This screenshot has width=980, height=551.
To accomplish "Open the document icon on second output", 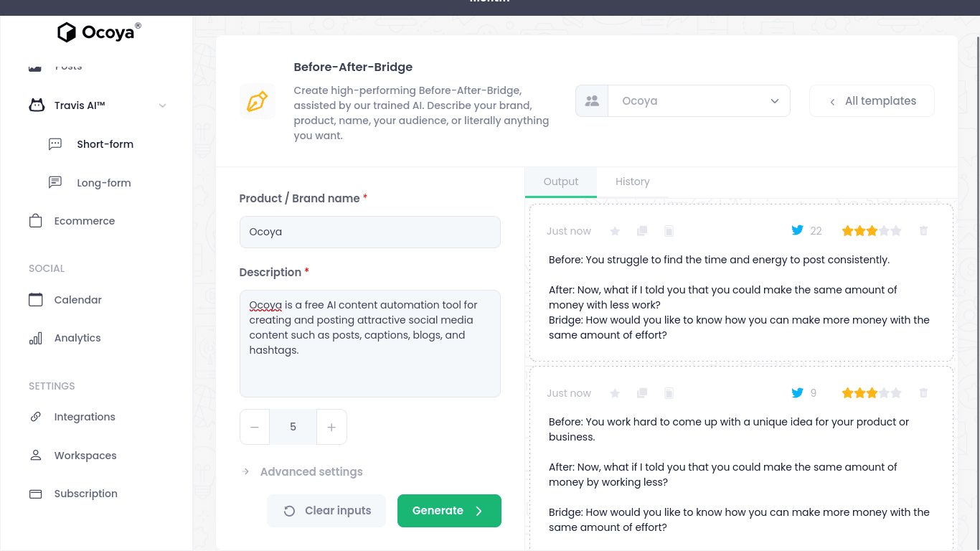I will coord(669,393).
